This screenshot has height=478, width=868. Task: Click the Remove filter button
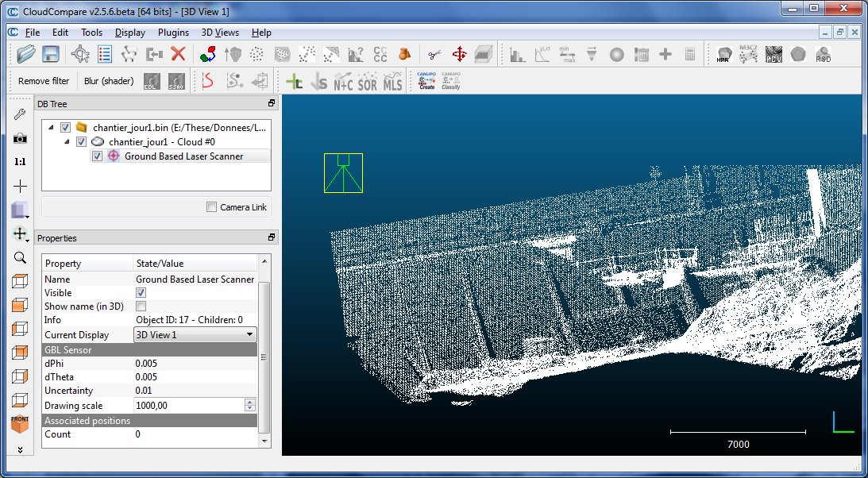(x=44, y=81)
